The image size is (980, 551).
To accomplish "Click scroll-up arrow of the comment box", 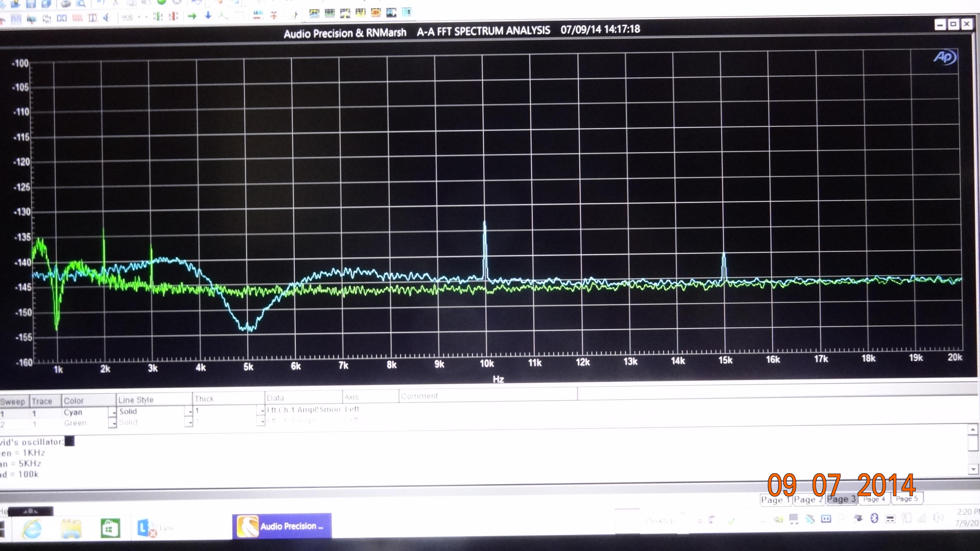I will [973, 430].
